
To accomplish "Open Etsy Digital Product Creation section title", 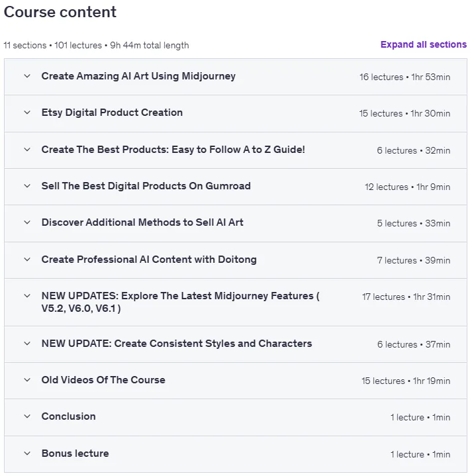I will point(112,113).
